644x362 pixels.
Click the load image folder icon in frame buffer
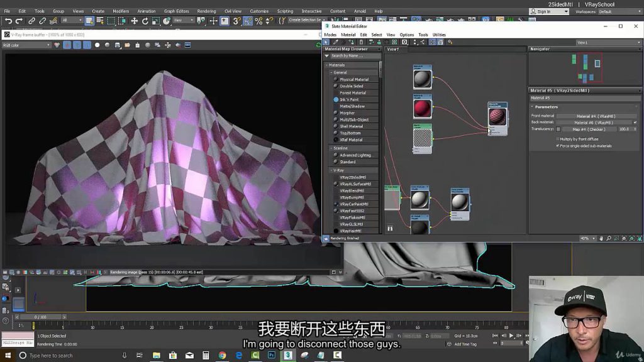[127, 45]
